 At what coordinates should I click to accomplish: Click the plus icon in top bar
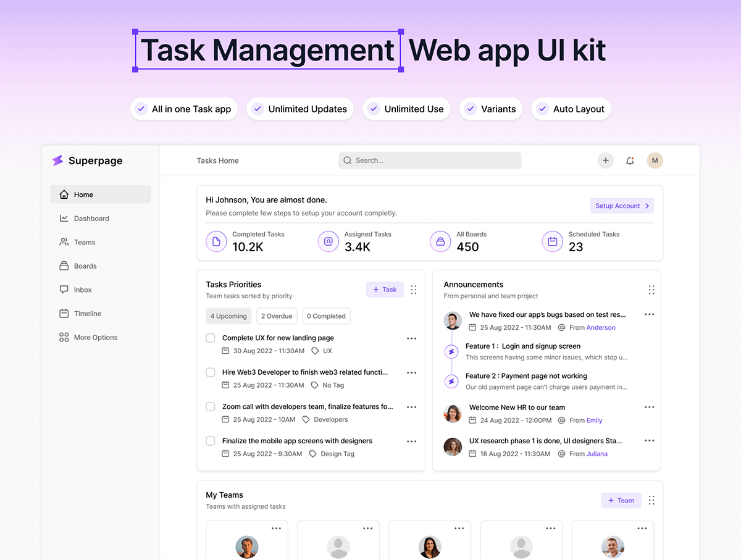coord(605,161)
